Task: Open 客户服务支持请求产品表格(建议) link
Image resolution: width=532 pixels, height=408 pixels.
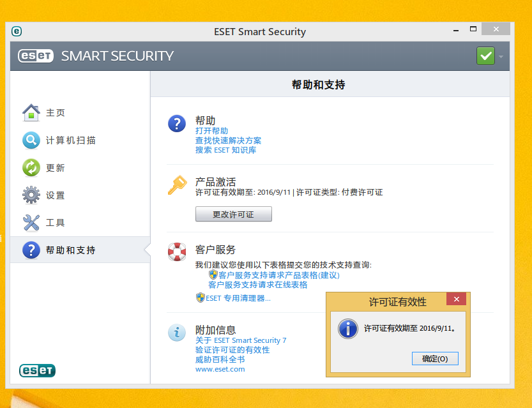Action: pyautogui.click(x=278, y=275)
